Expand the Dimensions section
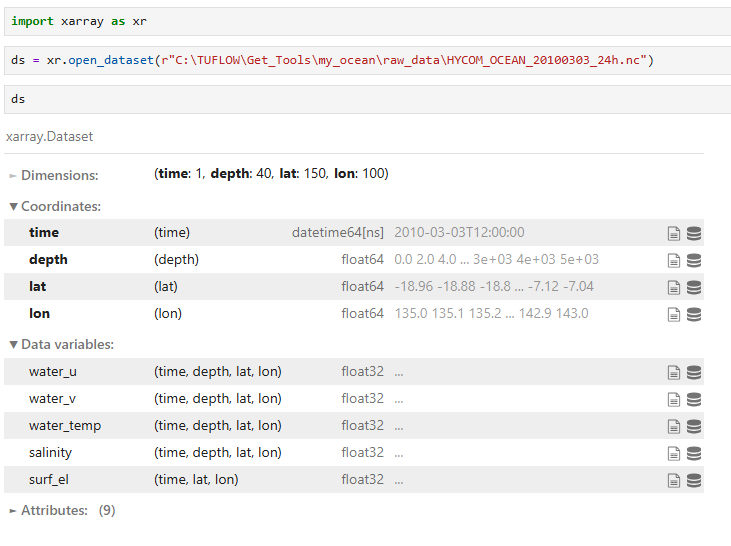731x546 pixels. click(x=54, y=175)
